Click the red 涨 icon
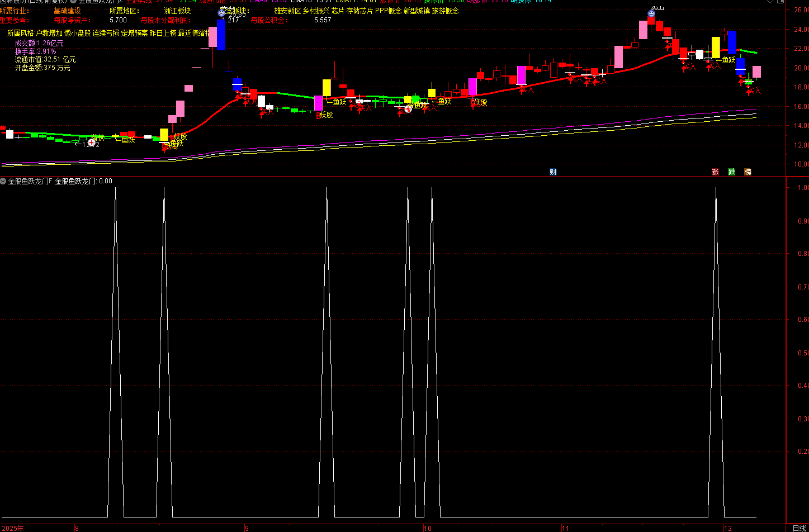The height and width of the screenshot is (532, 809). coord(715,172)
